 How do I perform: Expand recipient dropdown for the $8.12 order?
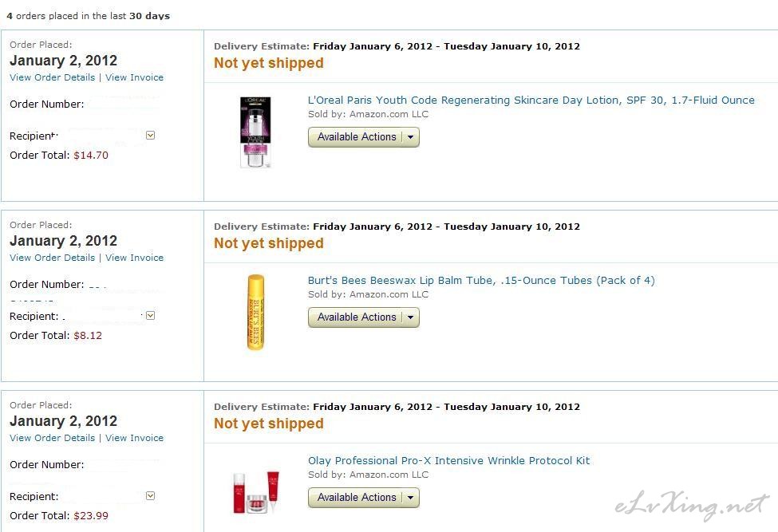150,315
